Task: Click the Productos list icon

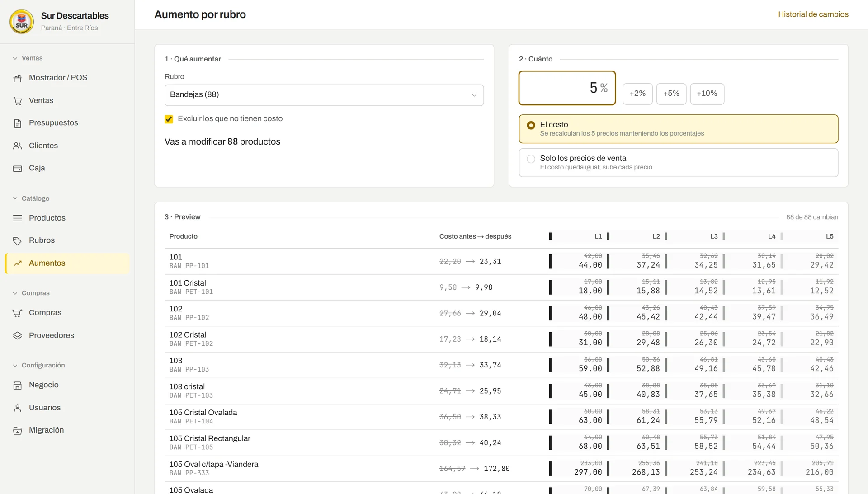Action: point(18,218)
